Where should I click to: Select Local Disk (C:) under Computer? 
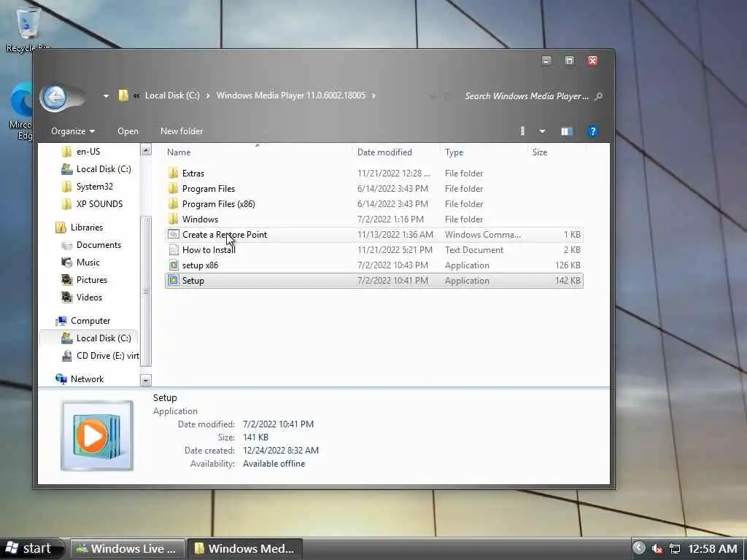(x=104, y=338)
